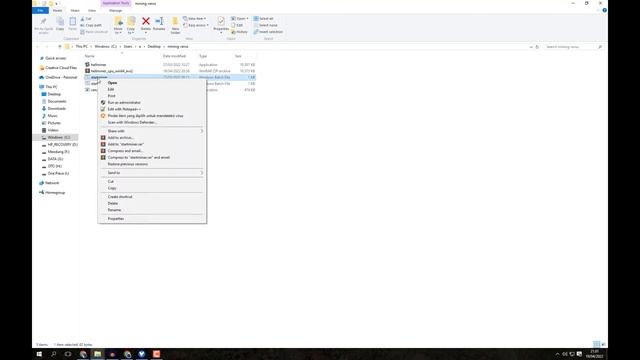Choose Cut in the context menu
Screen dimensions: 640x360
[152, 182]
